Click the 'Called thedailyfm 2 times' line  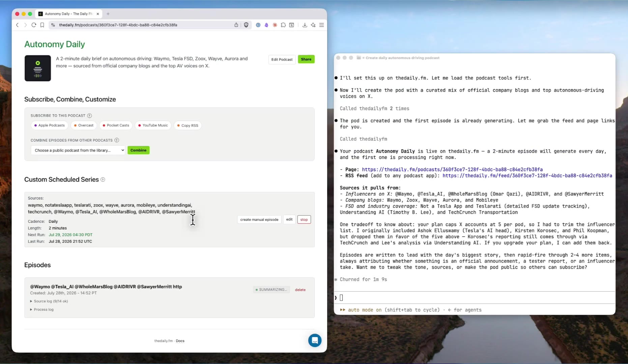click(x=374, y=109)
